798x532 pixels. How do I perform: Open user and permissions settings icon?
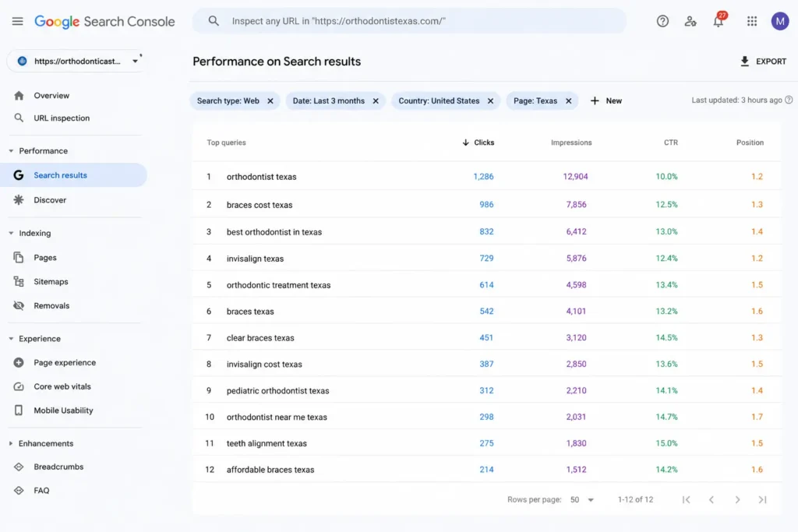tap(690, 21)
